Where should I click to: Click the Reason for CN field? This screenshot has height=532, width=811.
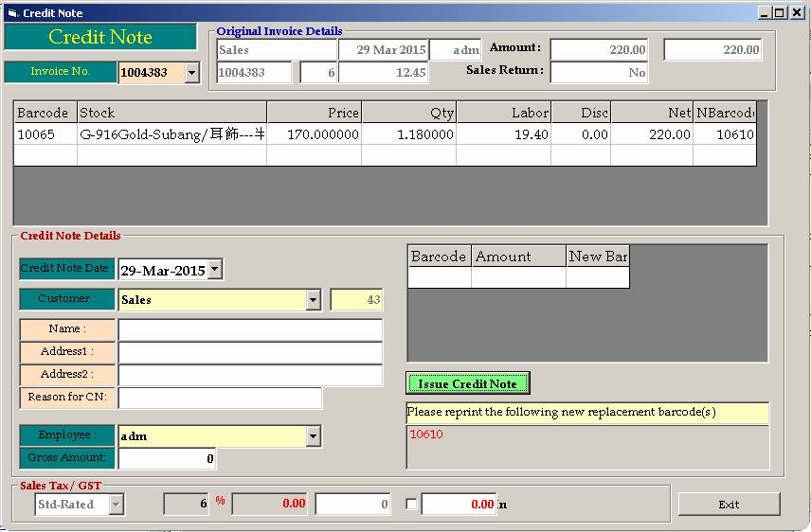pyautogui.click(x=220, y=398)
